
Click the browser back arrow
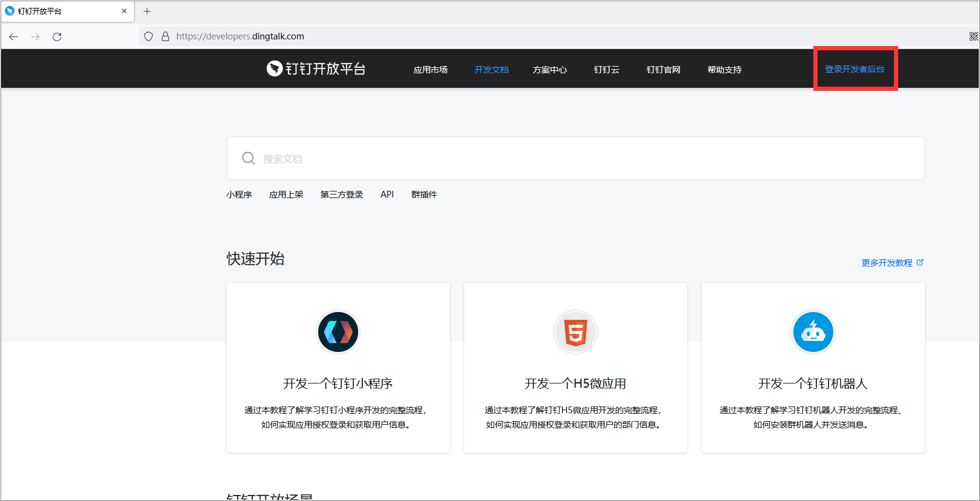click(13, 37)
